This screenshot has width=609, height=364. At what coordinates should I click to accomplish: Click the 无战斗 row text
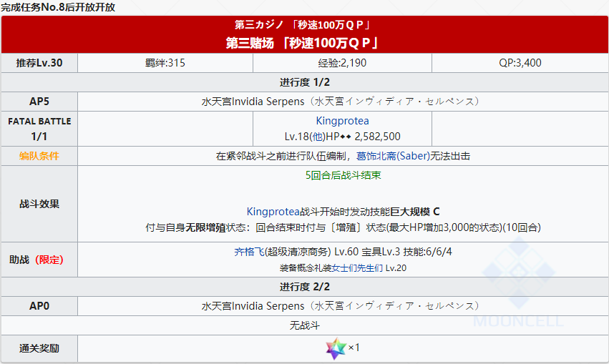tap(305, 325)
